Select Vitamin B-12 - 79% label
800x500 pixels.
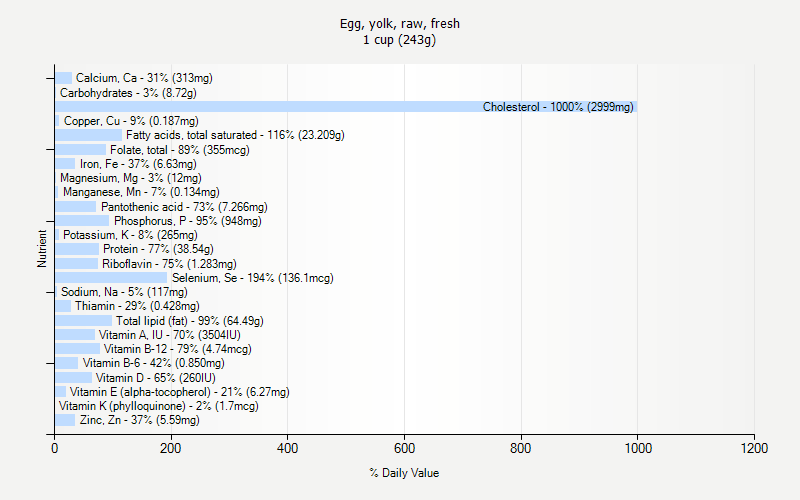[x=178, y=349]
